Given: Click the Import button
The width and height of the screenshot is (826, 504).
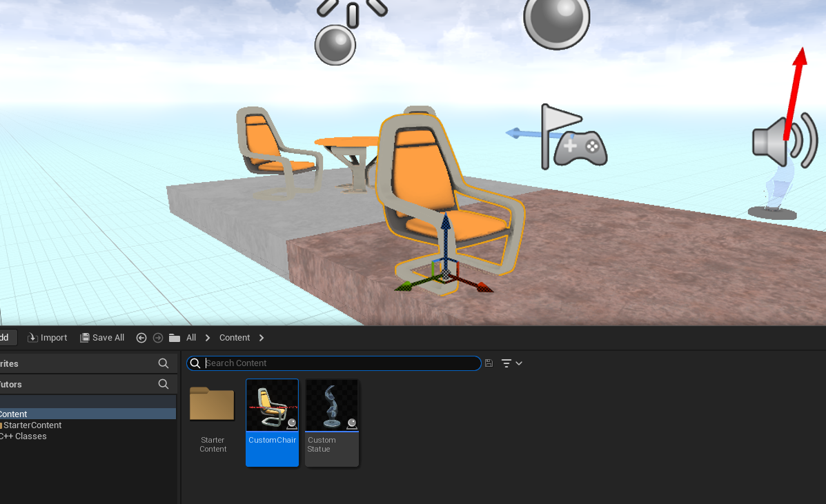Looking at the screenshot, I should click(x=48, y=338).
